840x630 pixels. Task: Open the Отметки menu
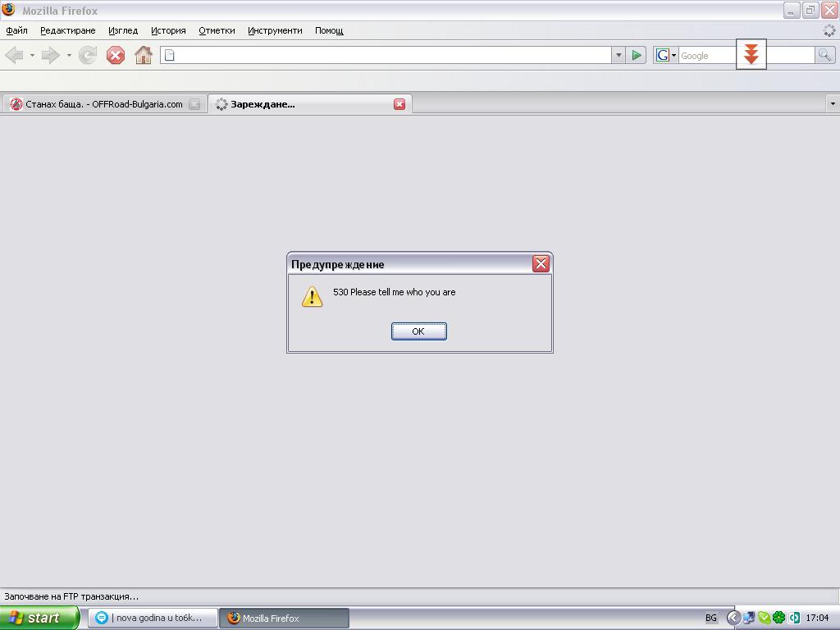click(x=217, y=30)
